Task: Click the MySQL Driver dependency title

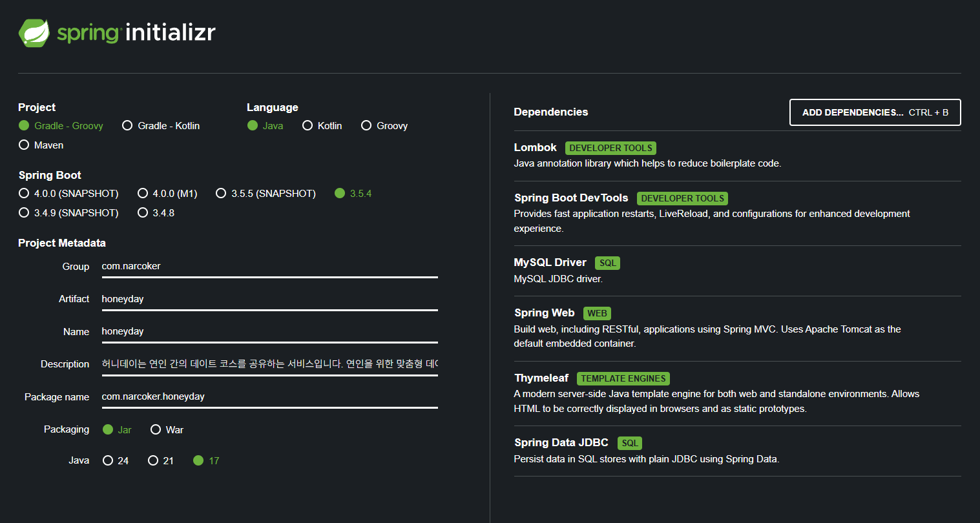Action: (550, 263)
